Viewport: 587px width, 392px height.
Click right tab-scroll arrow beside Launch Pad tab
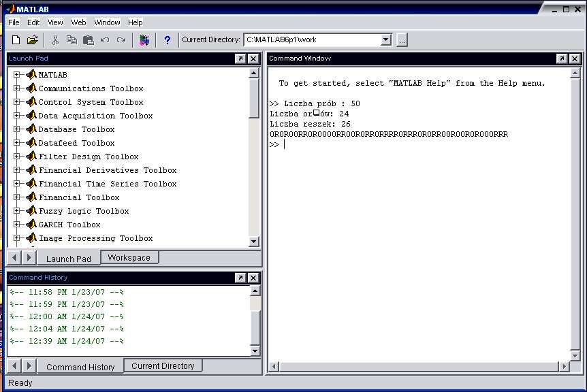click(29, 257)
